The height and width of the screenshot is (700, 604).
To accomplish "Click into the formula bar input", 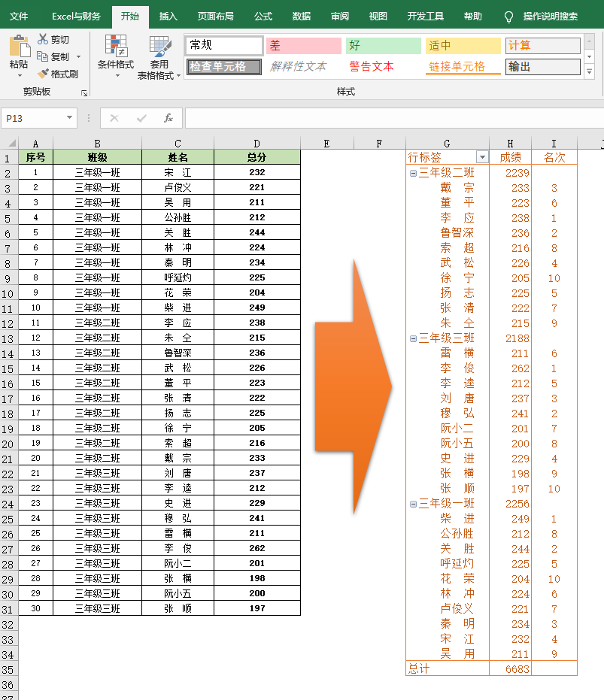I will (394, 118).
